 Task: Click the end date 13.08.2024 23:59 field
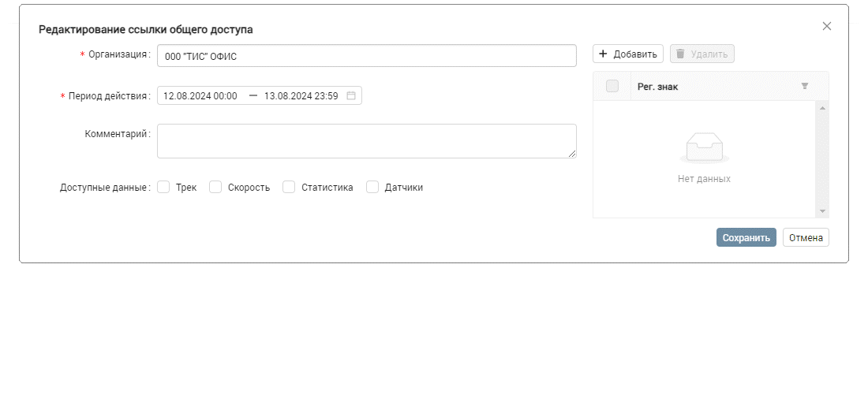[301, 96]
